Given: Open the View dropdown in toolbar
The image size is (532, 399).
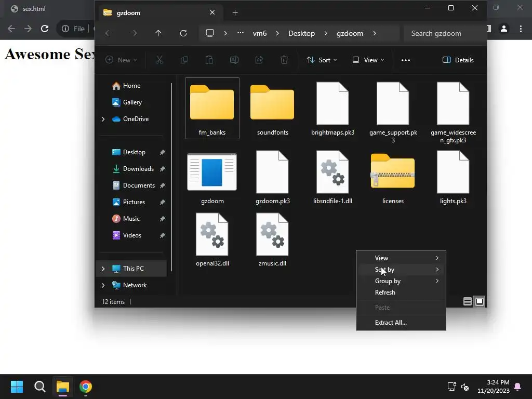Looking at the screenshot, I should (x=368, y=60).
